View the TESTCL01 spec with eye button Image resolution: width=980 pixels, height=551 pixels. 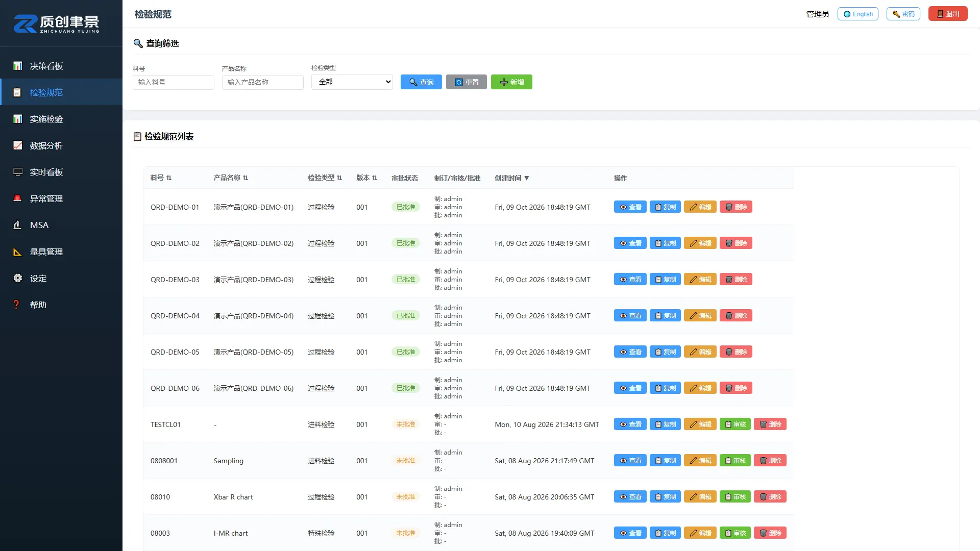(x=630, y=424)
